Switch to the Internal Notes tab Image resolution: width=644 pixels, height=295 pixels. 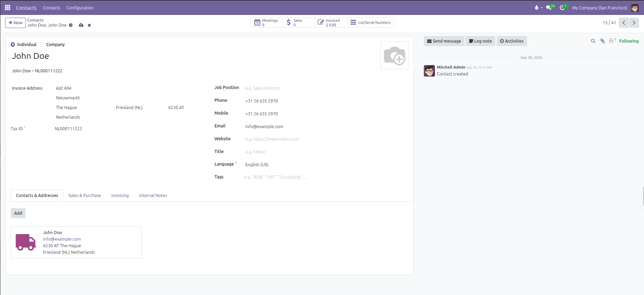point(153,196)
